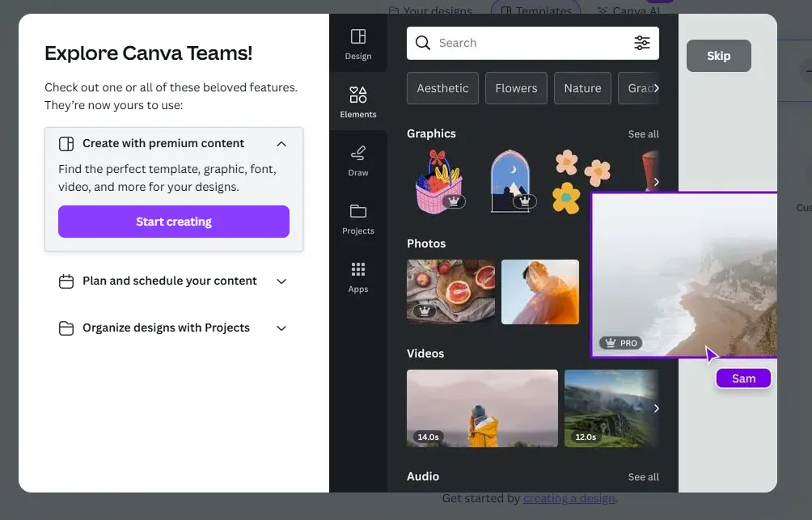Select the Elements sidebar icon
Viewport: 812px width, 520px height.
[x=357, y=95]
